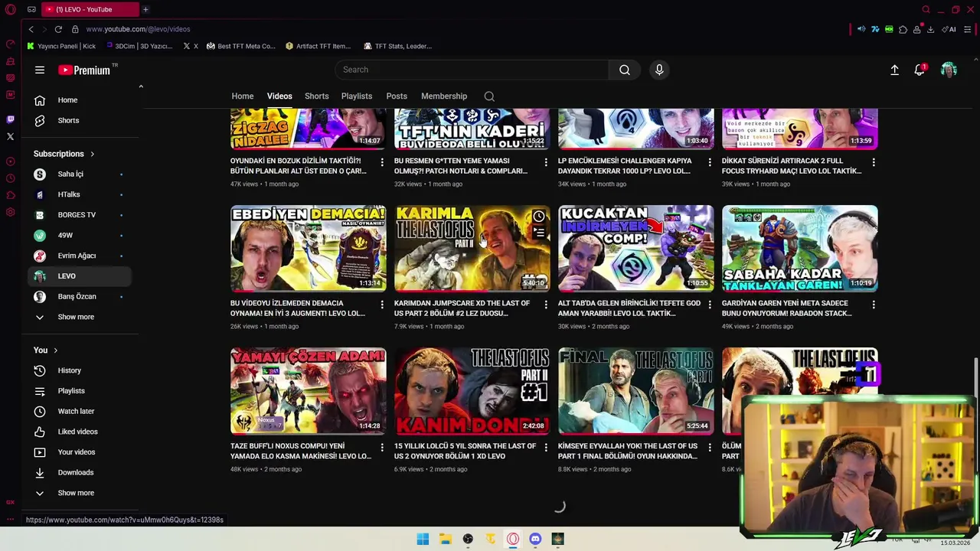Reload the current page
The height and width of the screenshot is (551, 980).
(58, 29)
